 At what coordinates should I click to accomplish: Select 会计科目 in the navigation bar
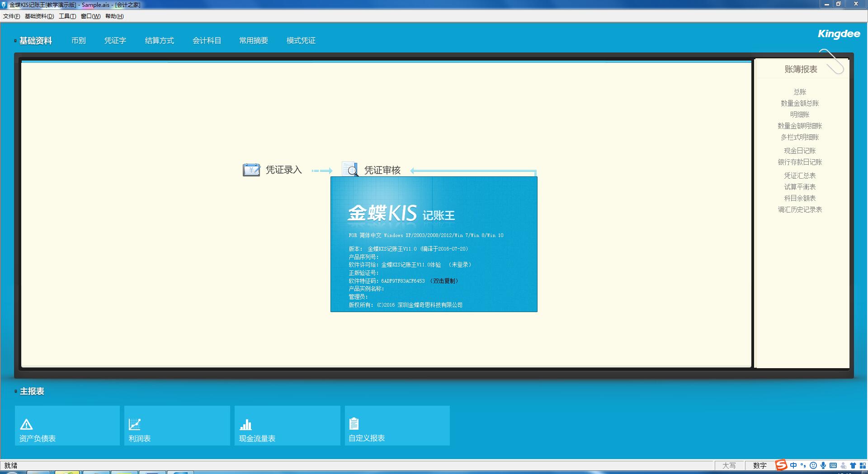pos(207,41)
